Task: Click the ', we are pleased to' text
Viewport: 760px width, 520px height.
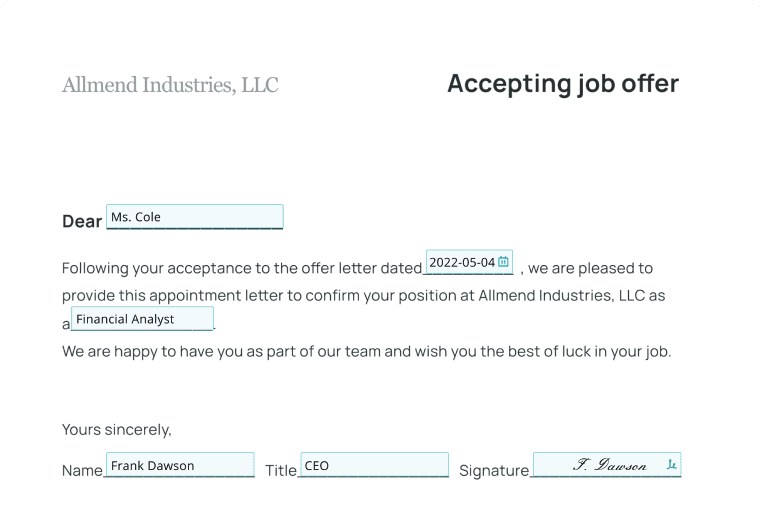Action: pyautogui.click(x=586, y=268)
